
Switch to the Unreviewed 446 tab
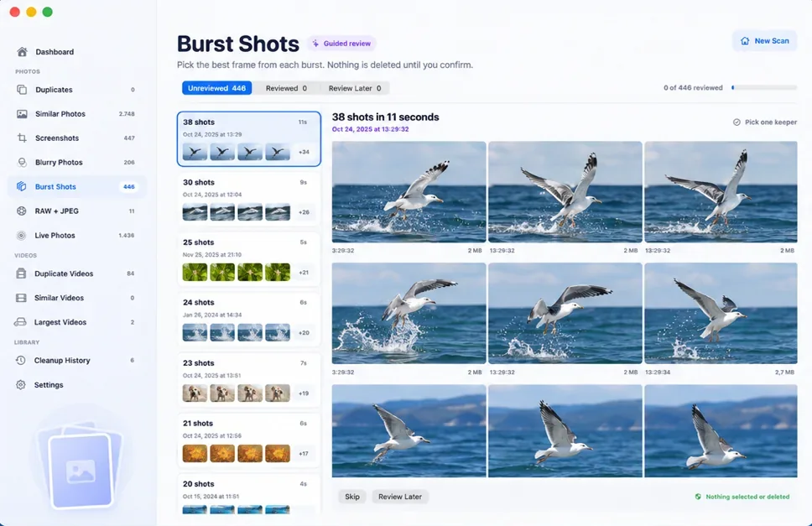216,88
